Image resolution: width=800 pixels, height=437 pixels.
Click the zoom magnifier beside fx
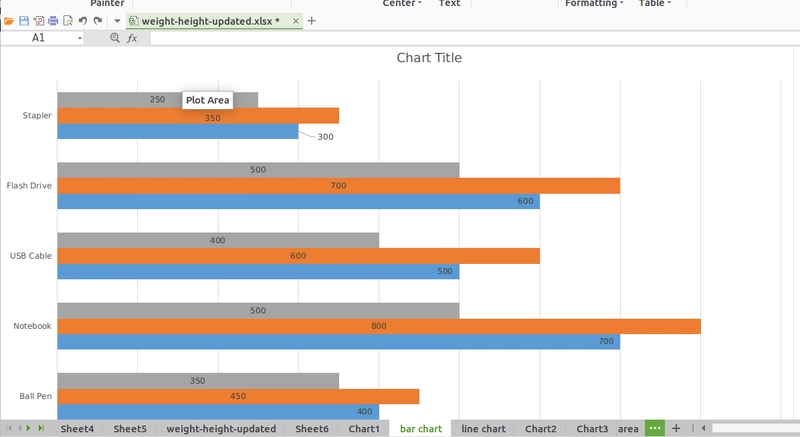tap(115, 38)
